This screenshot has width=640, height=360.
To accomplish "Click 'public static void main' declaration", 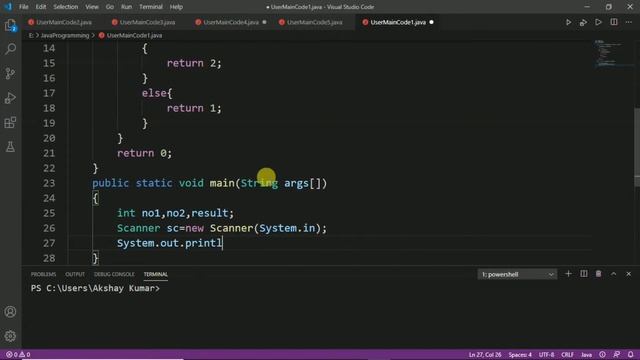I will (209, 183).
